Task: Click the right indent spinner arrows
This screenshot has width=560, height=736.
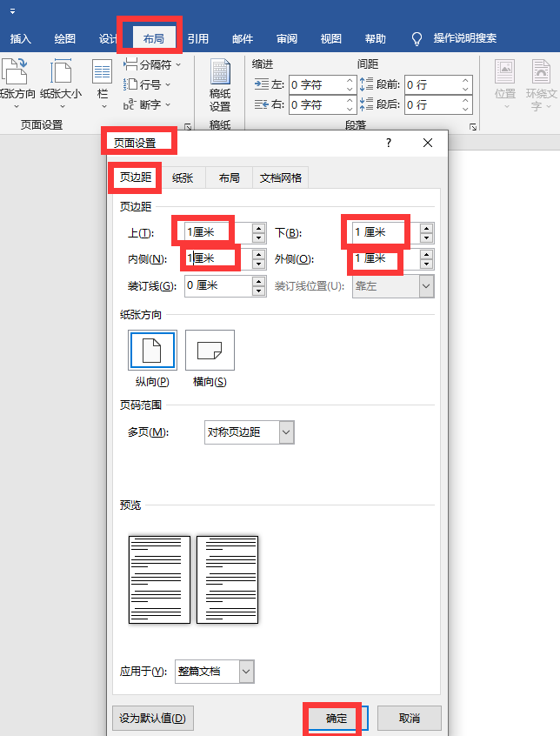Action: (x=350, y=104)
